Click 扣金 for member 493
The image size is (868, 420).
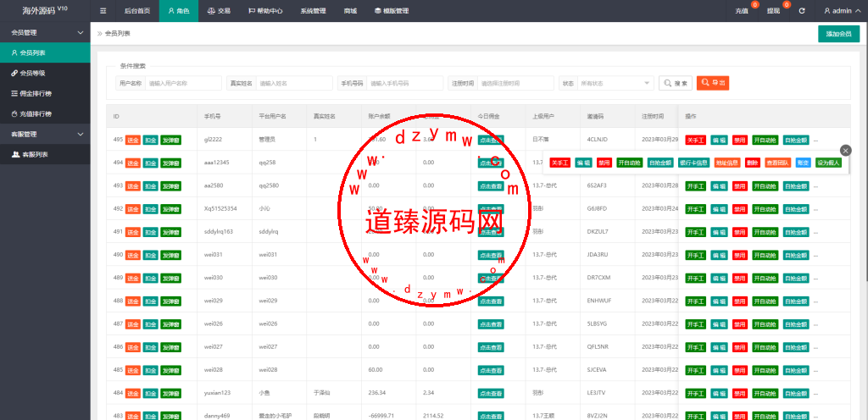[150, 186]
